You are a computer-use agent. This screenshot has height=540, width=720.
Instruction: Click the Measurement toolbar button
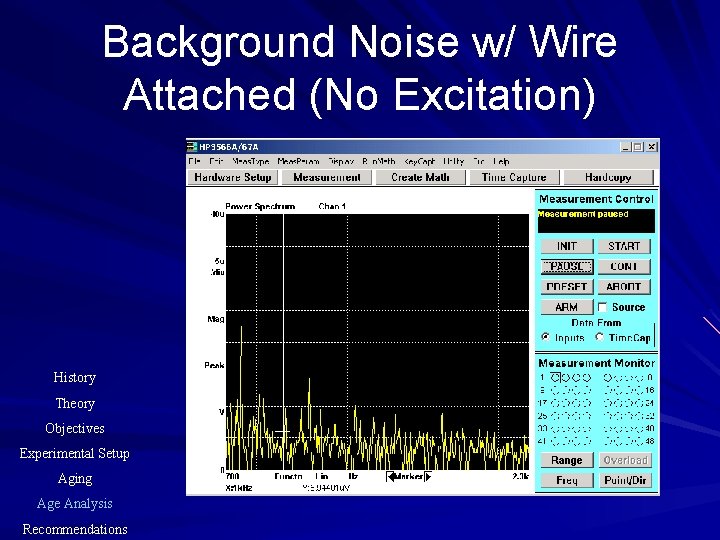click(326, 177)
